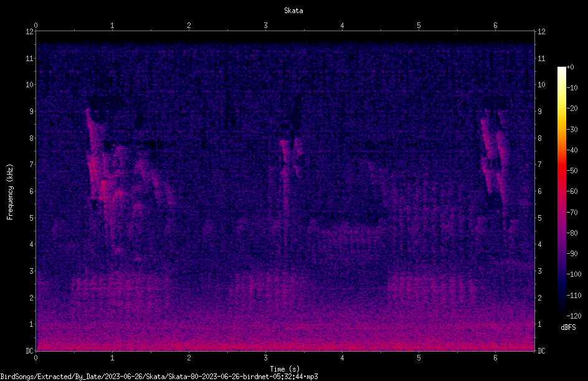Viewport: 588px width, 381px height.
Task: Click the '-120' color scale label
Action: pos(574,316)
